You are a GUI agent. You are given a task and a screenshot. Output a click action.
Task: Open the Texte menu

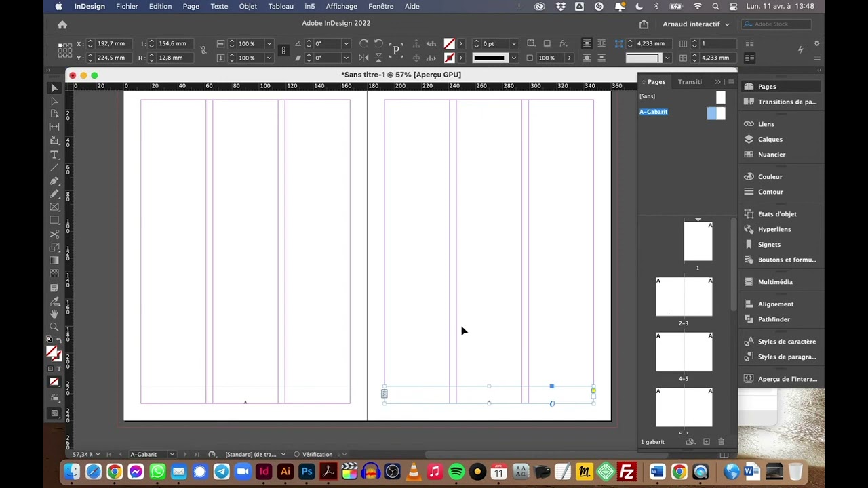pos(219,6)
